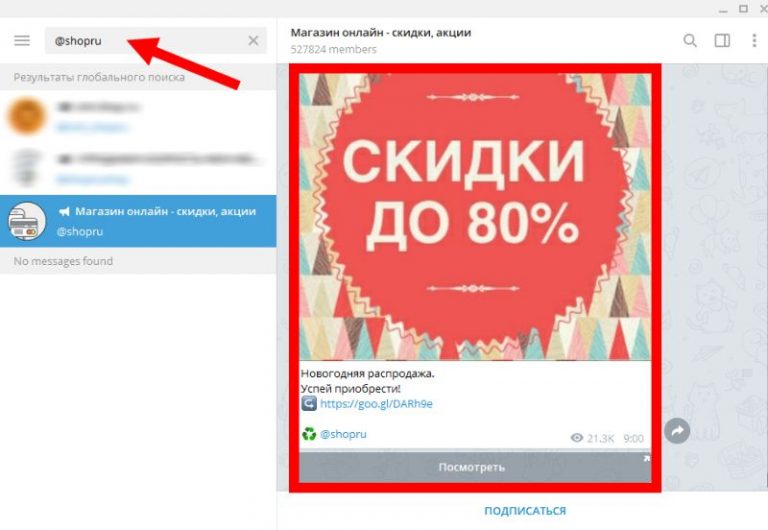Toggle the side info panel icon
This screenshot has width=768, height=530.
tap(722, 41)
